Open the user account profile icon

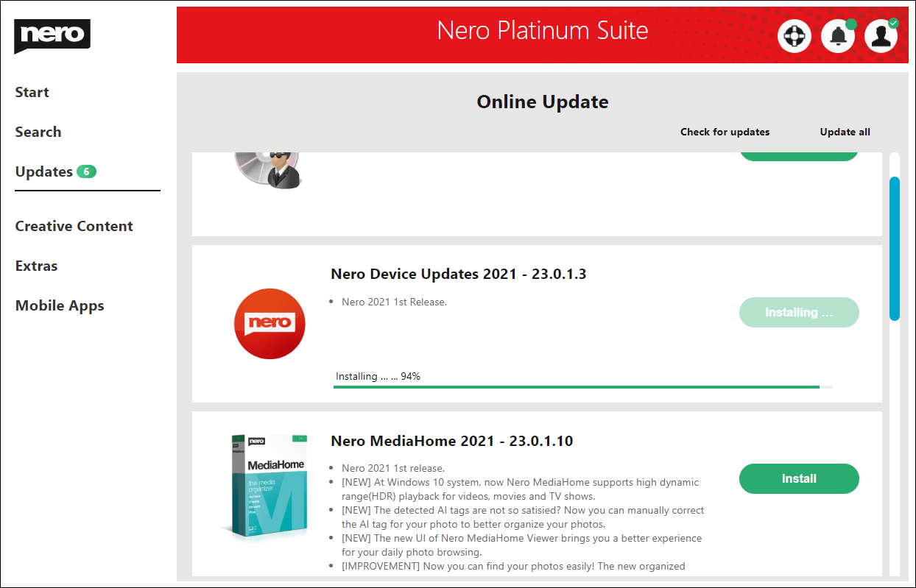click(x=881, y=35)
